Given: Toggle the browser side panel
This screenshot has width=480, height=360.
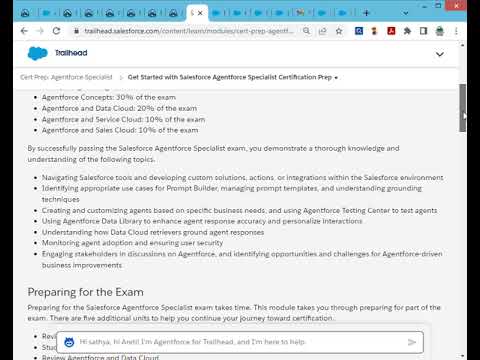Looking at the screenshot, I should [423, 31].
